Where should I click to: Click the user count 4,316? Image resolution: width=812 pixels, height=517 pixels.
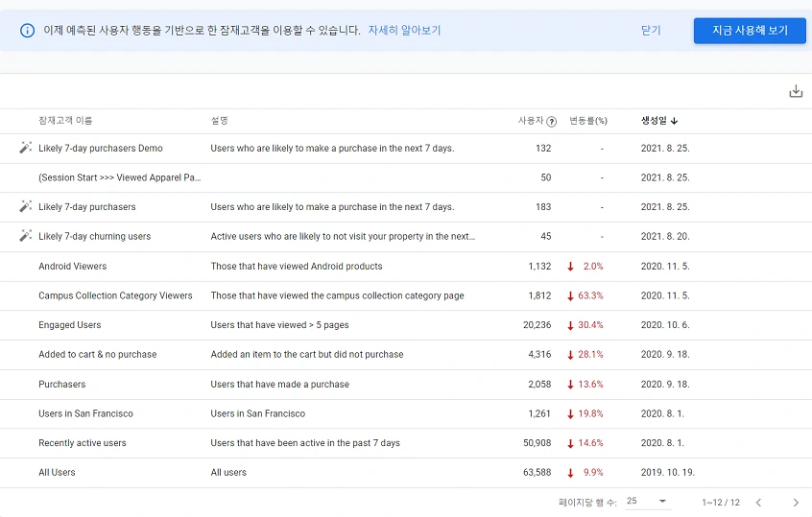coord(539,355)
